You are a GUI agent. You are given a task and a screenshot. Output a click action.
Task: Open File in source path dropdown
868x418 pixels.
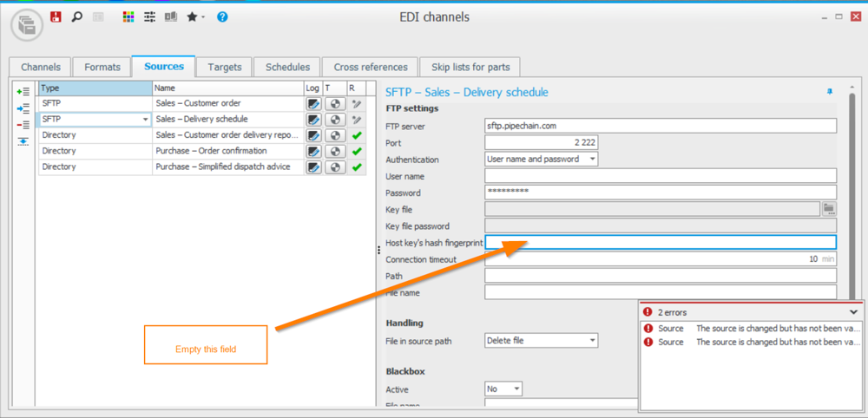(592, 341)
